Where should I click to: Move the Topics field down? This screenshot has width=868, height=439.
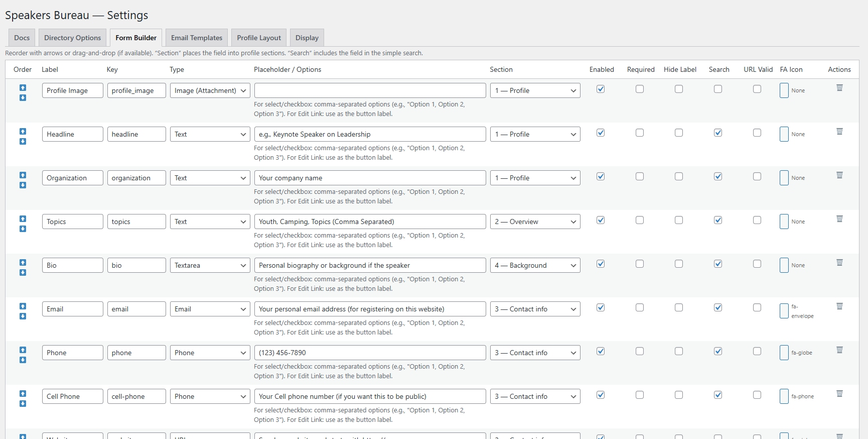pyautogui.click(x=23, y=229)
